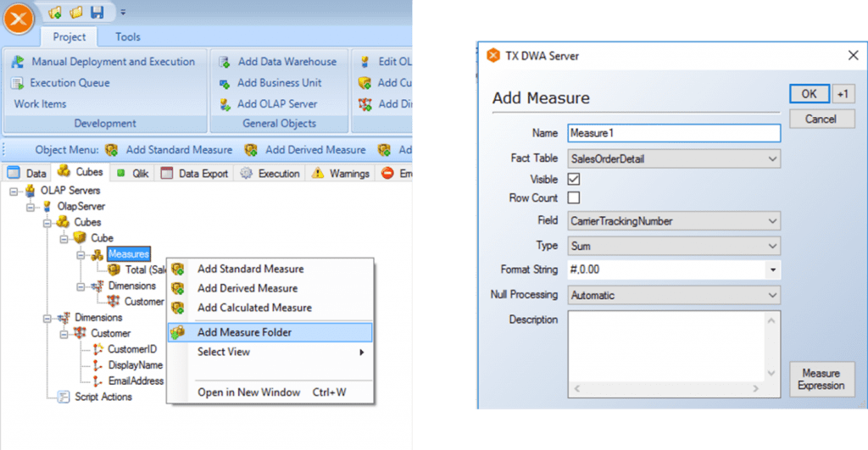Screen dimensions: 868x450
Task: Click the open folder icon in quick access toolbar
Action: [76, 12]
